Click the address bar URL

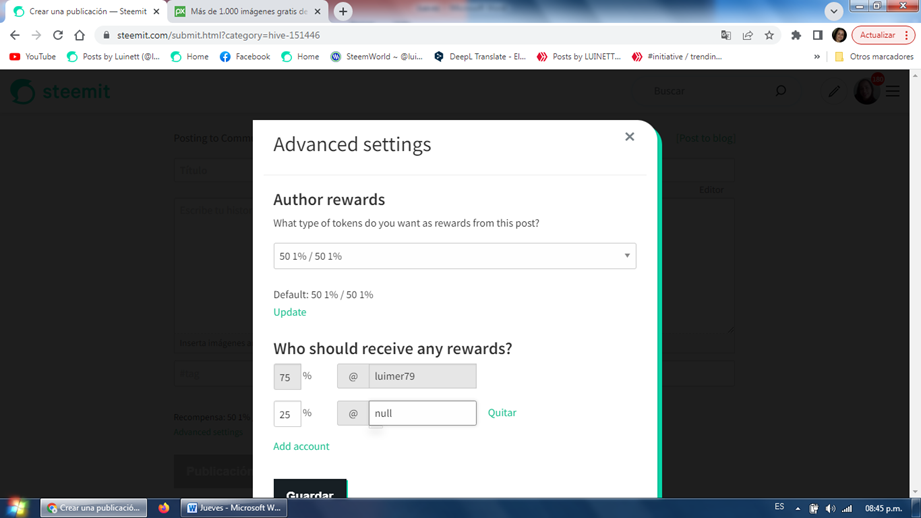(219, 35)
